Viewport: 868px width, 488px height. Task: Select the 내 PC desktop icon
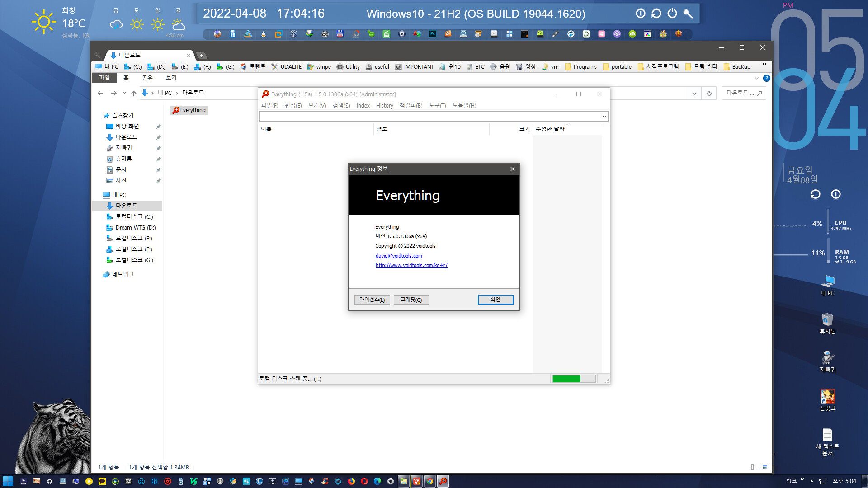pos(827,285)
